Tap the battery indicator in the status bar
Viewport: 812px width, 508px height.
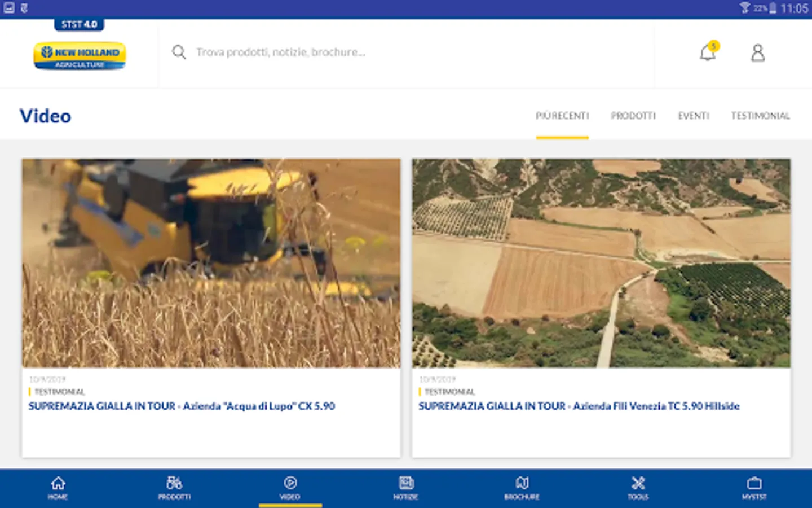coord(773,8)
